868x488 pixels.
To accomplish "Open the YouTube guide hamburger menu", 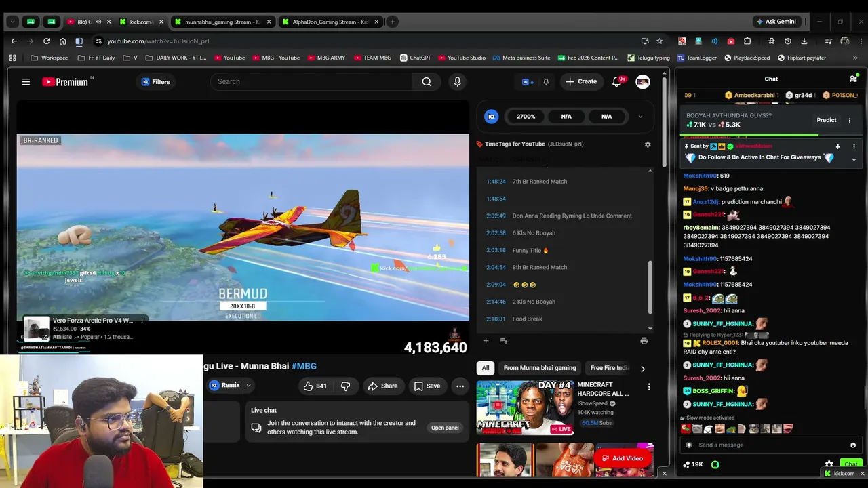I will tap(26, 82).
